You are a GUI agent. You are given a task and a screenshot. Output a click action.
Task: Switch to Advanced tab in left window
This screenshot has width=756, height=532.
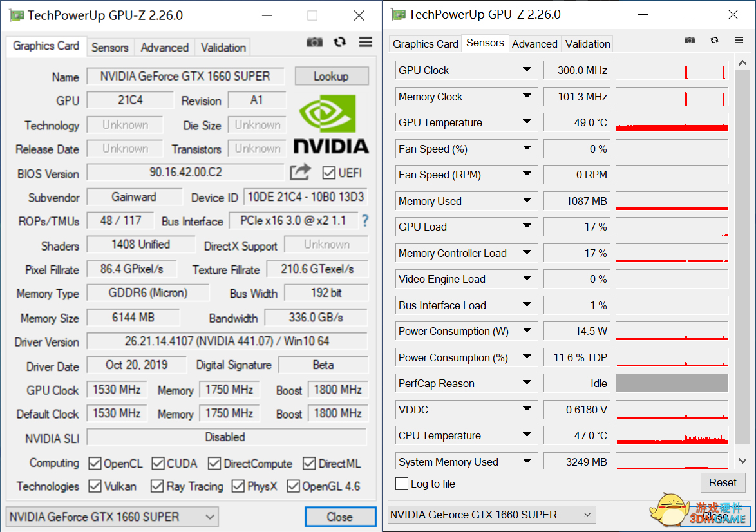coord(164,48)
